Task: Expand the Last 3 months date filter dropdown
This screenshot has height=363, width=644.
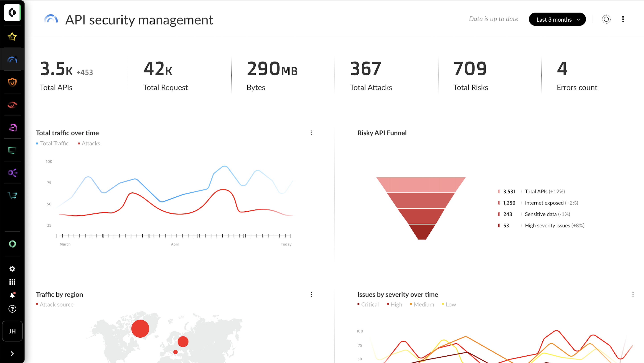Action: pos(557,19)
